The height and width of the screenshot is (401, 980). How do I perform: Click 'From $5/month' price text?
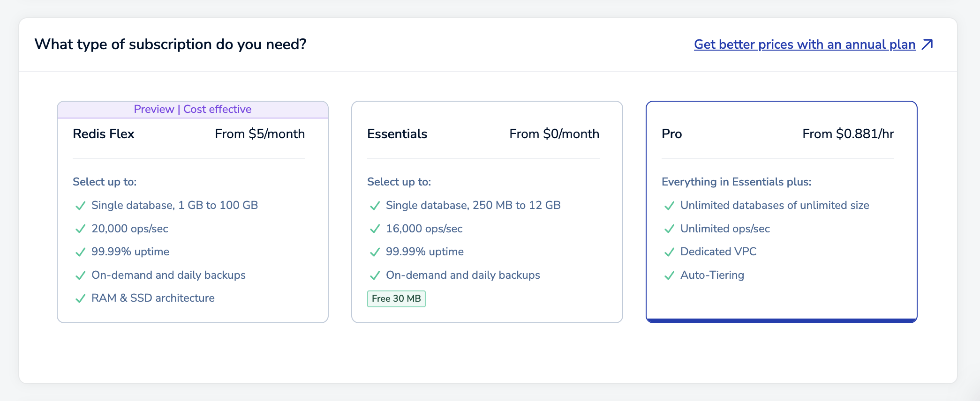point(260,134)
